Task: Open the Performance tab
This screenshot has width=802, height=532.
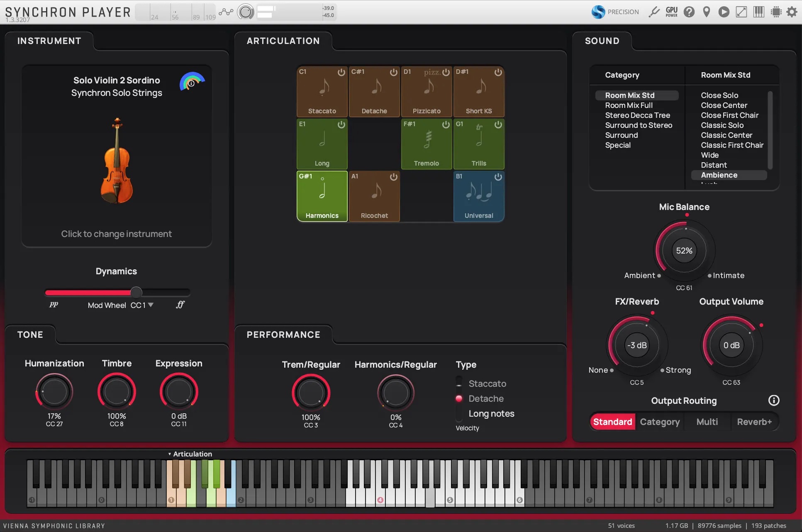Action: coord(283,334)
